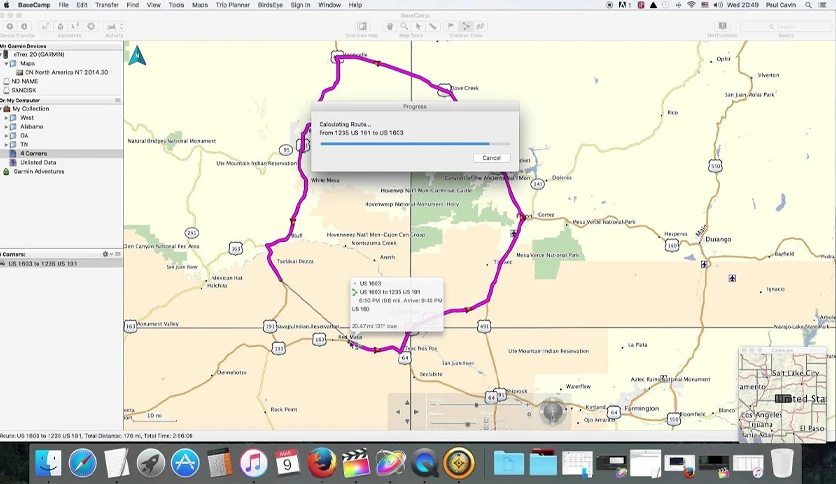
Task: Select CN North America NT 2014.30 map
Action: [x=67, y=72]
